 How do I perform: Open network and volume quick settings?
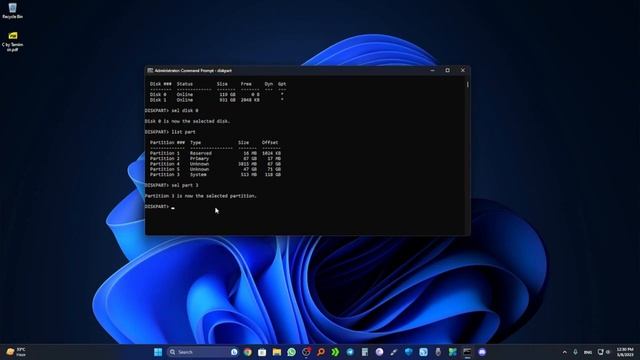(604, 352)
